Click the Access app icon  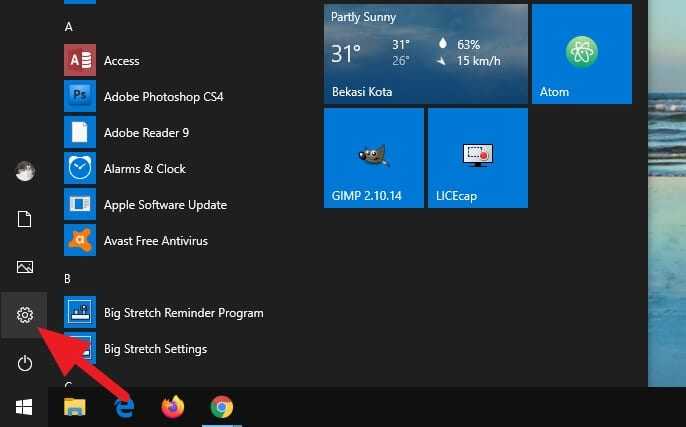80,60
